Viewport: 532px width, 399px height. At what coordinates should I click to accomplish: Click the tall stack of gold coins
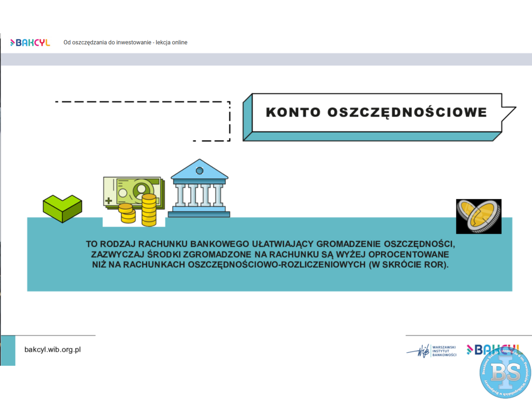[x=149, y=210]
